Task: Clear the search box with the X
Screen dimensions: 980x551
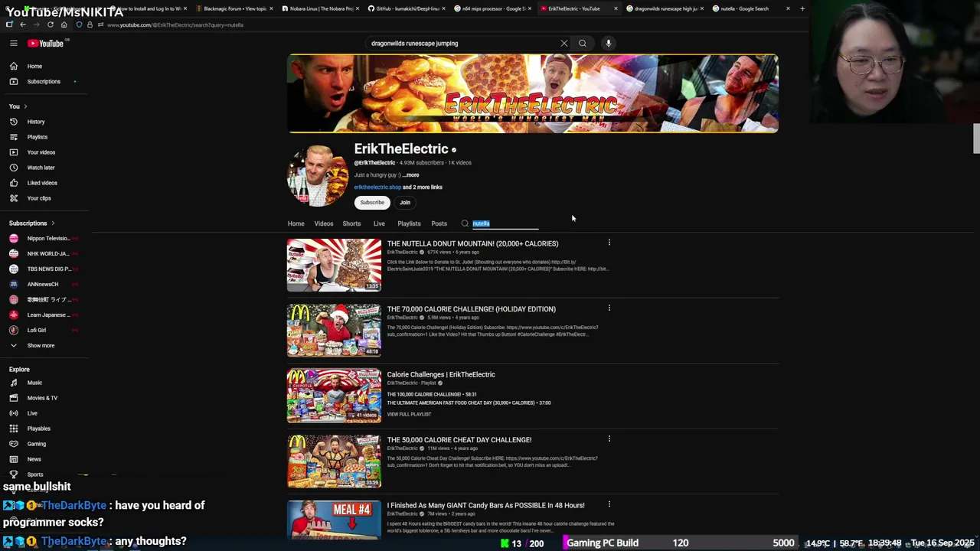Action: pyautogui.click(x=564, y=44)
